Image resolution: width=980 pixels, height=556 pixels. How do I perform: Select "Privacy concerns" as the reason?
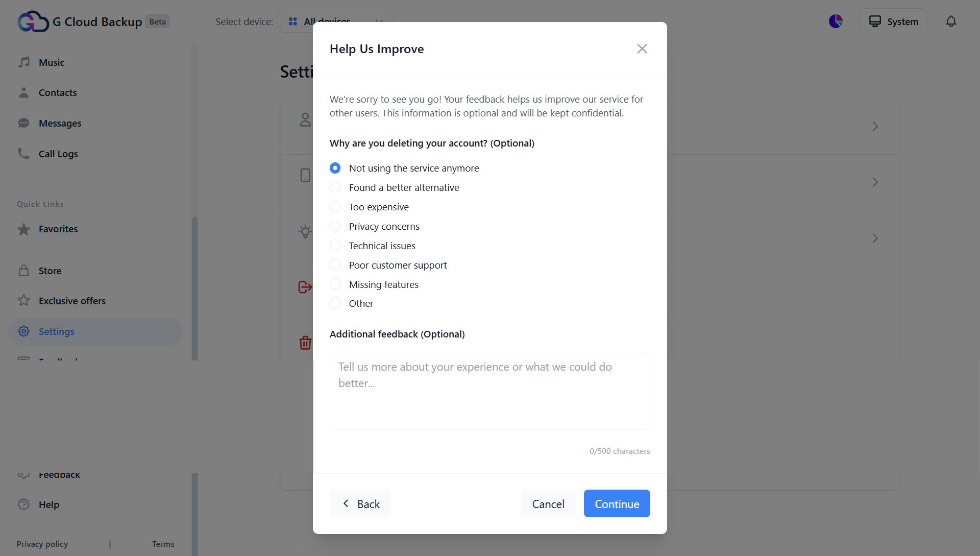335,226
